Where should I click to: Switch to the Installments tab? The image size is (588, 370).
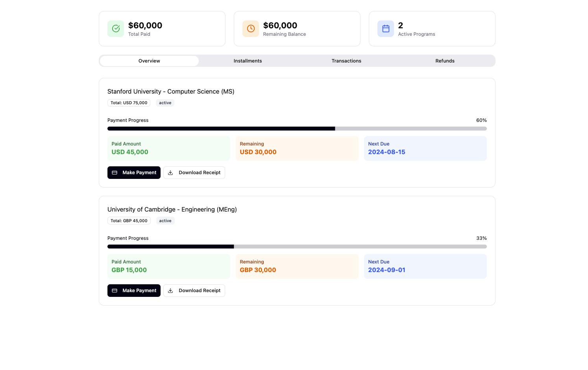pos(248,61)
